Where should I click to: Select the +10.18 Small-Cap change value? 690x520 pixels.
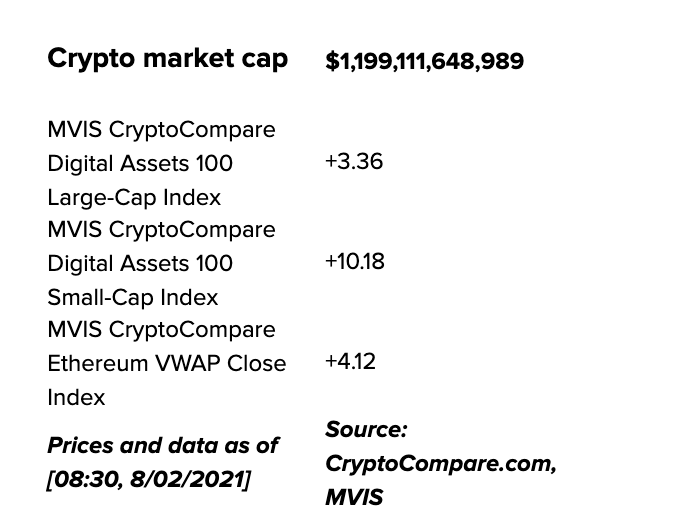pos(354,262)
